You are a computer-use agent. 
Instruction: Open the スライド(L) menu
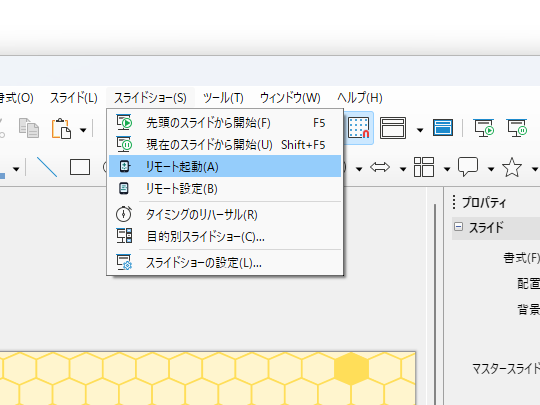coord(74,98)
